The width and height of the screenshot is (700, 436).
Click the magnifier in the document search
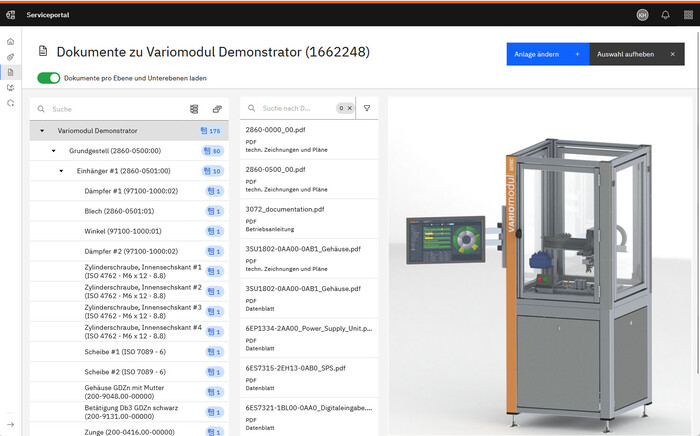click(251, 108)
